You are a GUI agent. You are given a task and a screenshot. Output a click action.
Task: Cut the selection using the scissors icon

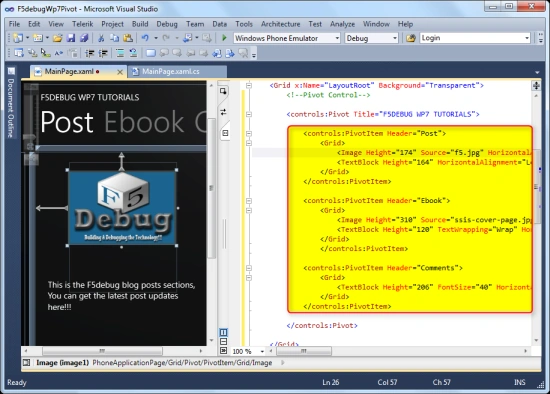pos(101,38)
